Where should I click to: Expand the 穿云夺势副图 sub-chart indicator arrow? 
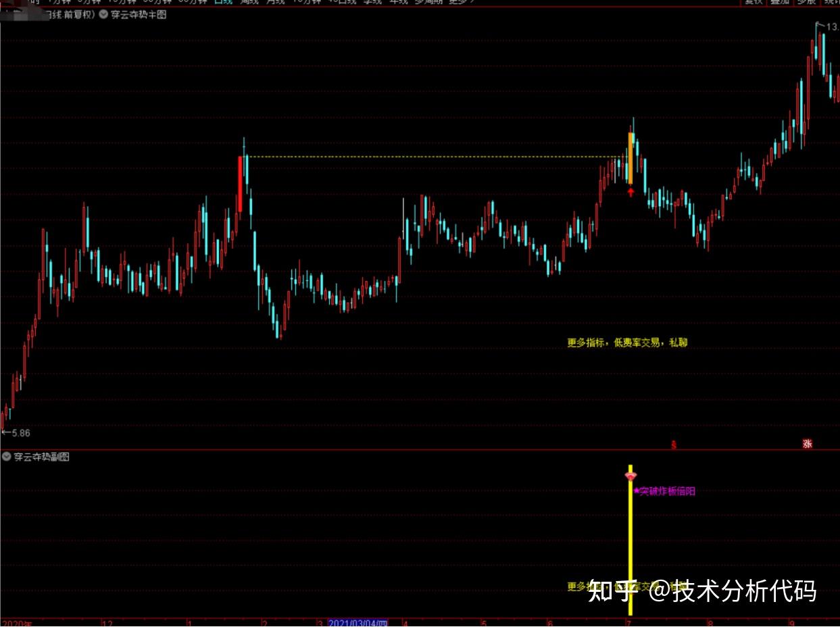coord(7,457)
